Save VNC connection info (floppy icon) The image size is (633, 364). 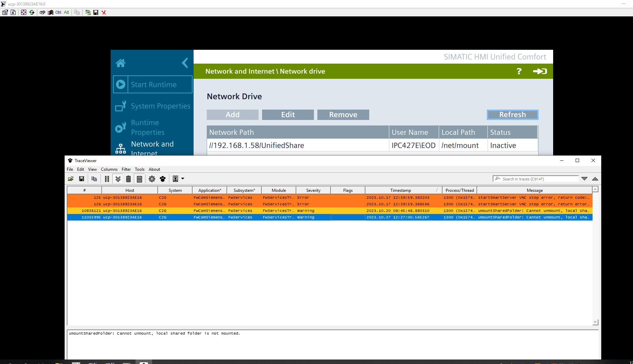tap(96, 12)
